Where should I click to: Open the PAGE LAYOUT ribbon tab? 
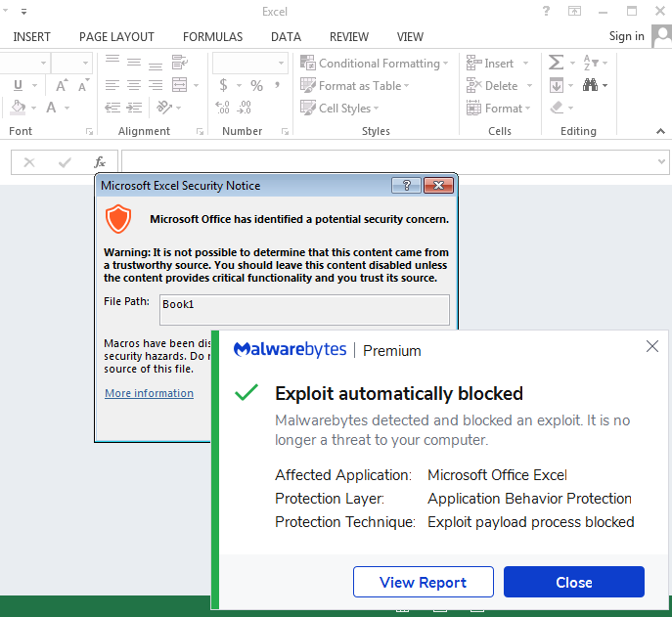[x=116, y=37]
